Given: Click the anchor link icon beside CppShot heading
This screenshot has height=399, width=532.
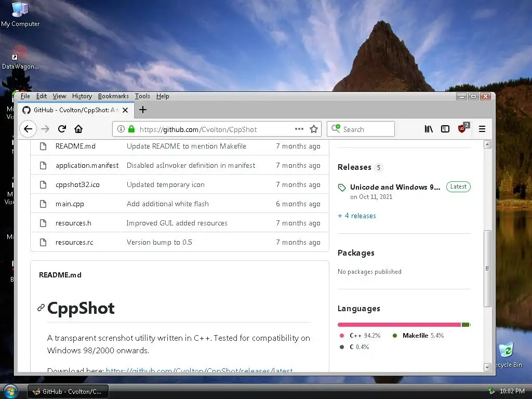Looking at the screenshot, I should point(41,308).
